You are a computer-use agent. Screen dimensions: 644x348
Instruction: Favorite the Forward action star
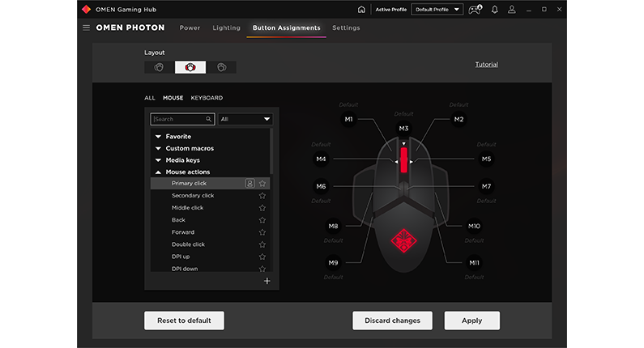tap(262, 232)
